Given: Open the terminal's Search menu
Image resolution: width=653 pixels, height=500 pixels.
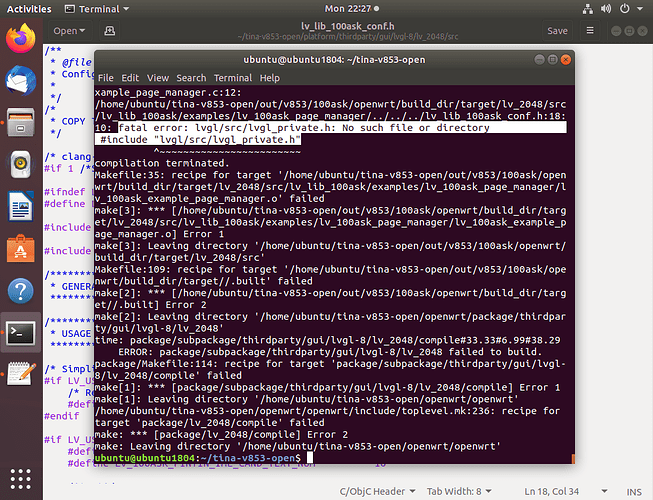Looking at the screenshot, I should (191, 78).
